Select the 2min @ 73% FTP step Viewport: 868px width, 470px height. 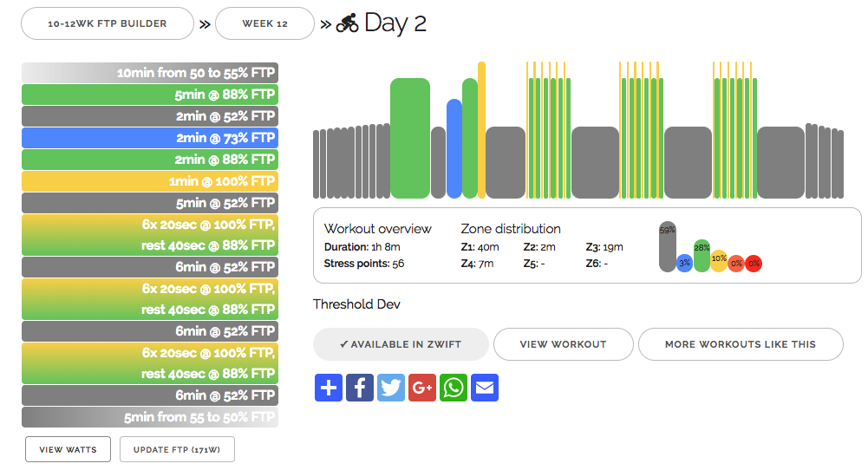tap(150, 138)
